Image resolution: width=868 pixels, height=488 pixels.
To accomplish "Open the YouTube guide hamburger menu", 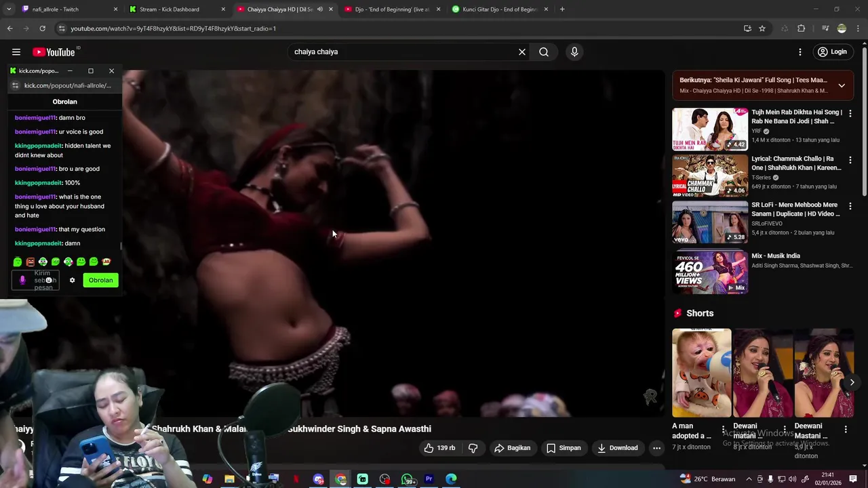I will click(x=16, y=52).
